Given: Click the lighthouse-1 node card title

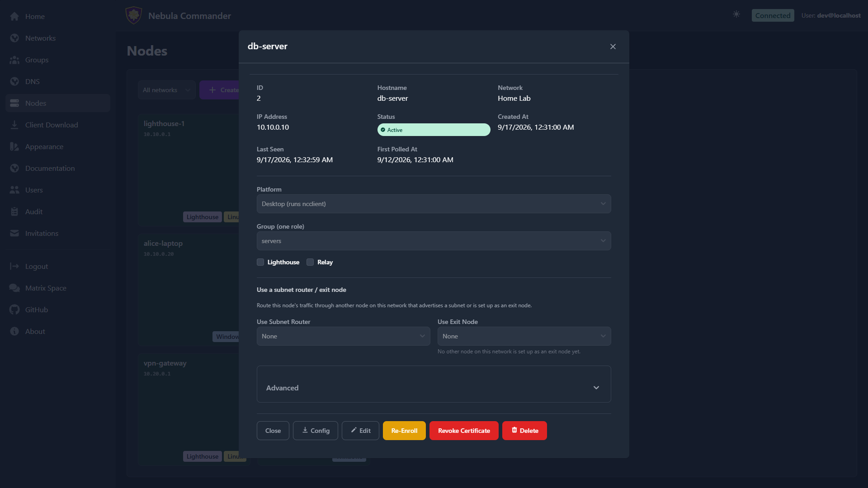Looking at the screenshot, I should (164, 123).
